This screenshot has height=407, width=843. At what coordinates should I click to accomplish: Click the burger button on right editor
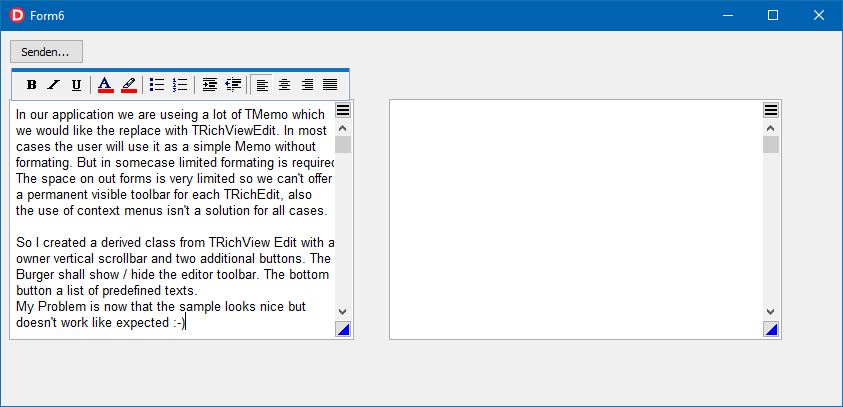pos(771,110)
